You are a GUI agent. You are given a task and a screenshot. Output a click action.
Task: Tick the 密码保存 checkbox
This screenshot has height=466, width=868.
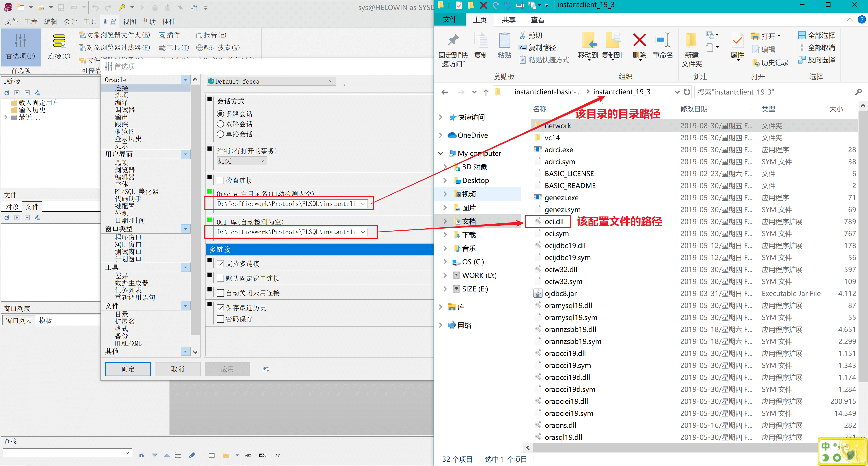tap(220, 319)
